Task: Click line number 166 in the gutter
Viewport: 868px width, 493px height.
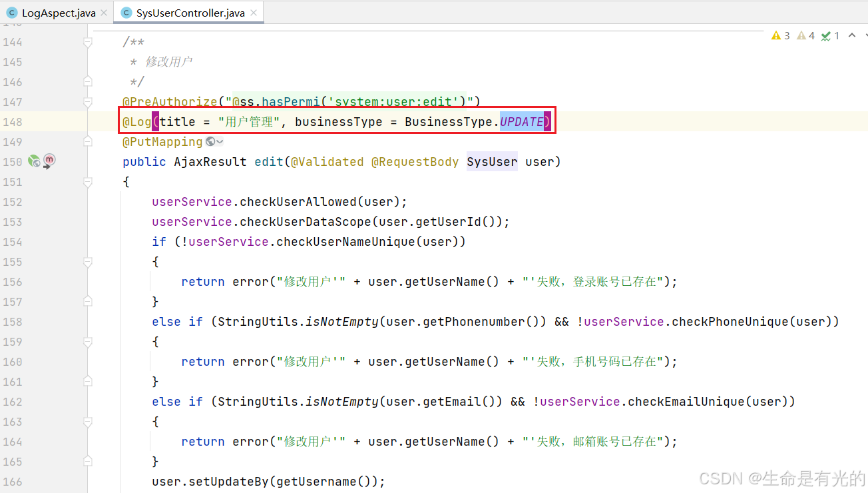Action: (12, 482)
